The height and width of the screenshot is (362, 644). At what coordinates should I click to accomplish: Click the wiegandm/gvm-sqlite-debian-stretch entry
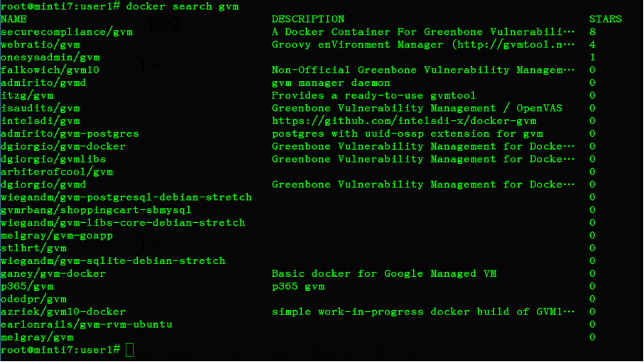coord(113,261)
